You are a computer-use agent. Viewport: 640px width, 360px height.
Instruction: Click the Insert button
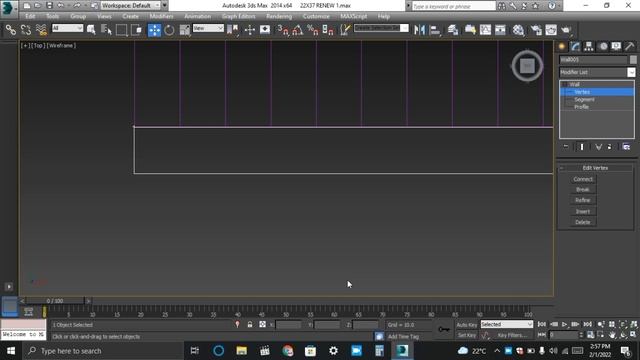(x=583, y=211)
